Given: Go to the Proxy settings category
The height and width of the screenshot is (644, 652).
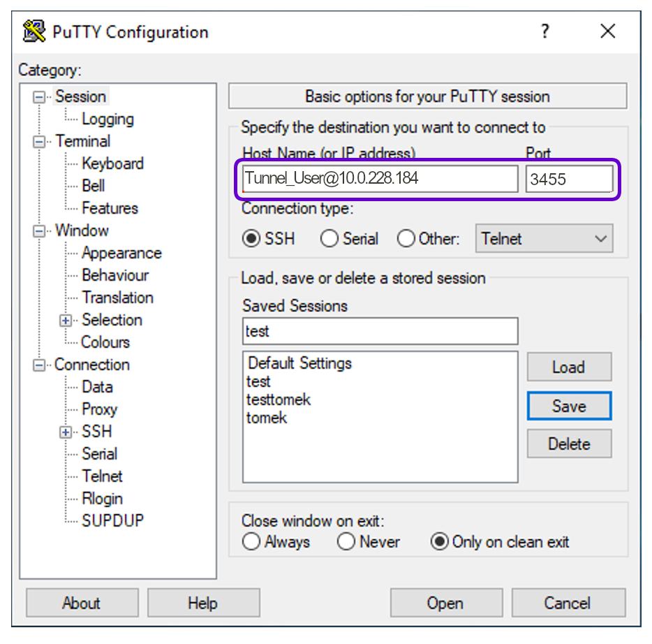Looking at the screenshot, I should click(x=99, y=409).
